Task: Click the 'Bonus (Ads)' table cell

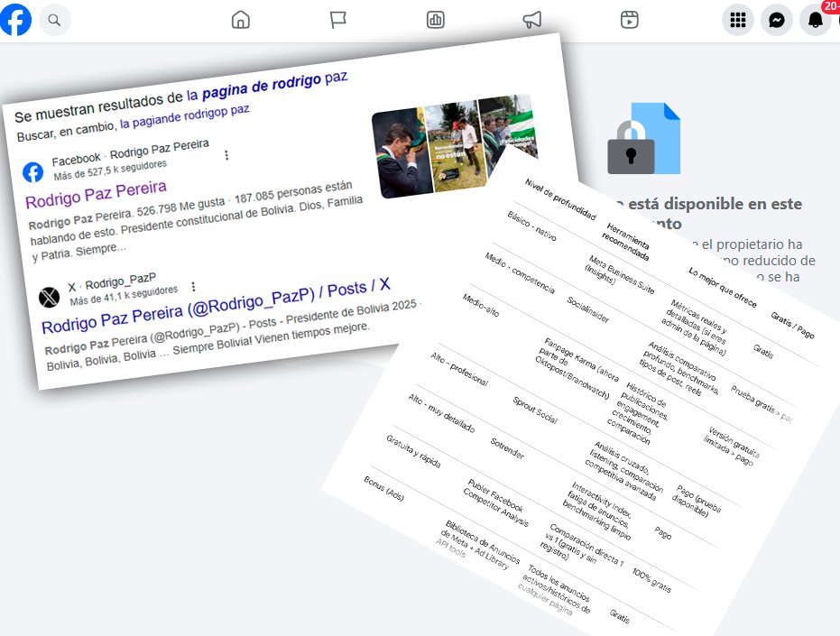Action: click(x=384, y=488)
